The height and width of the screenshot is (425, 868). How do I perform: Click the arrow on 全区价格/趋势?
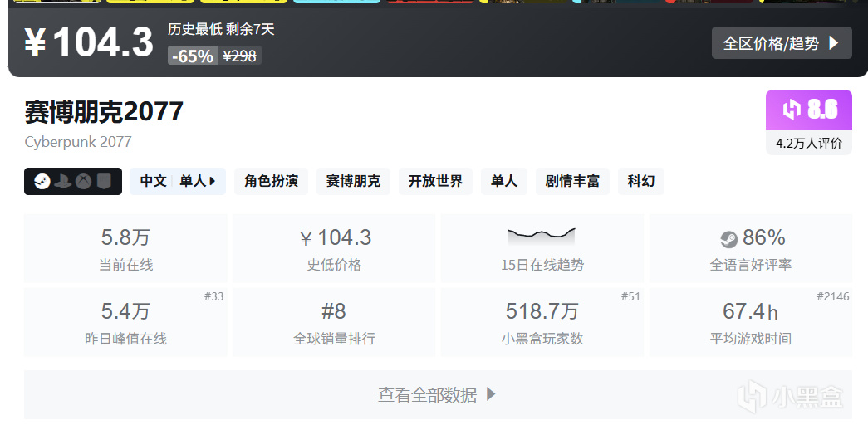(x=834, y=43)
